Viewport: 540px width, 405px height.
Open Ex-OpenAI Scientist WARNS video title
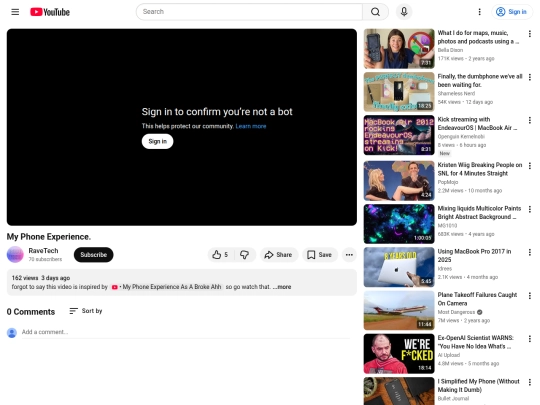(476, 342)
